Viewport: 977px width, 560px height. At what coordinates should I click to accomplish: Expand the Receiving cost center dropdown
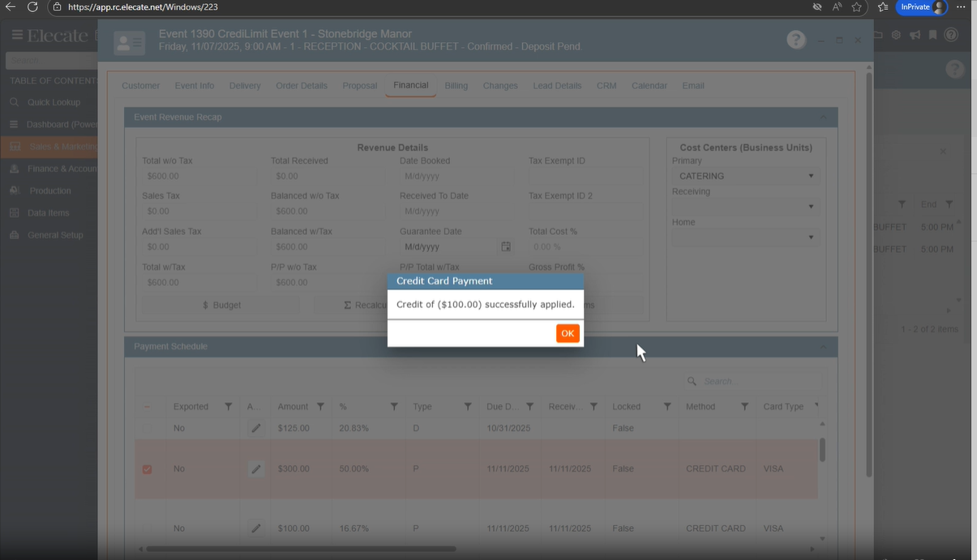[x=744, y=207]
